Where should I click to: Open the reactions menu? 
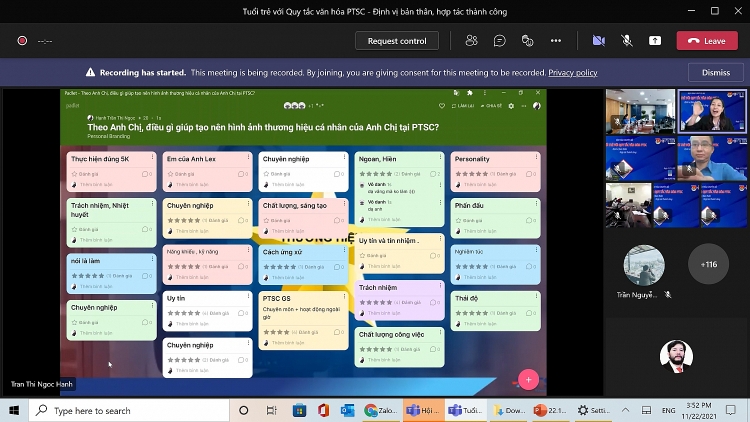point(527,41)
